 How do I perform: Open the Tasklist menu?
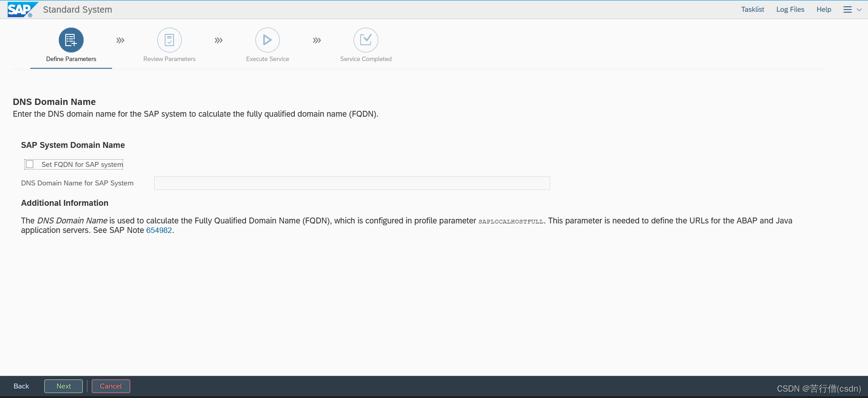[752, 9]
